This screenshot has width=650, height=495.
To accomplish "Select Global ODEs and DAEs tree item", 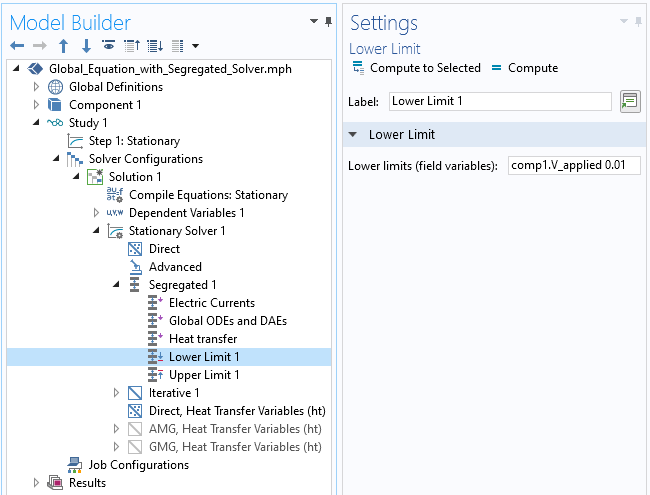I will tap(228, 321).
